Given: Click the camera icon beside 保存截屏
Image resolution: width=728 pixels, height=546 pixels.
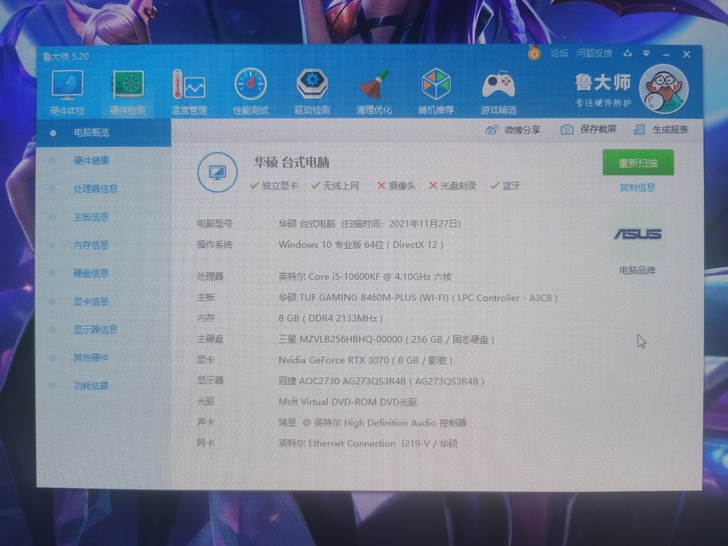Looking at the screenshot, I should [567, 130].
